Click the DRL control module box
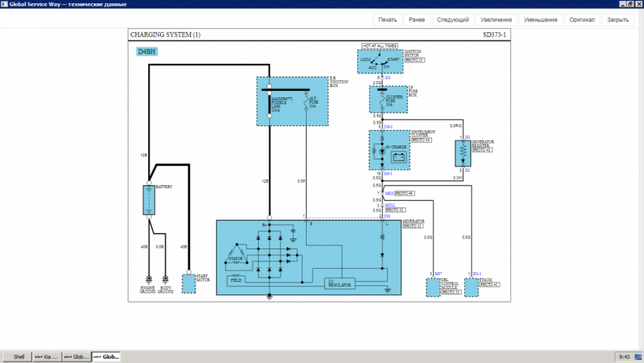The image size is (644, 363). (432, 288)
